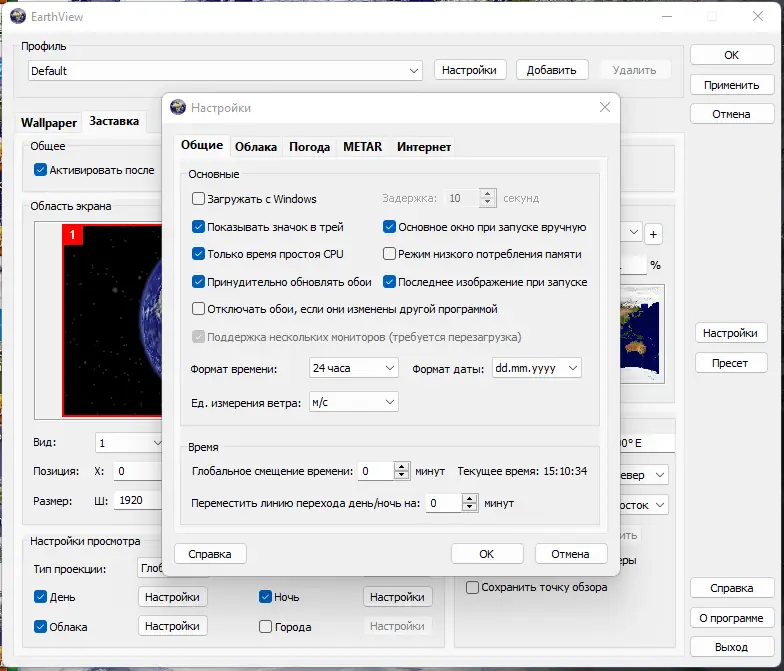784x671 pixels.
Task: Click the Earth screen preview thumbnail
Action: [x=112, y=320]
